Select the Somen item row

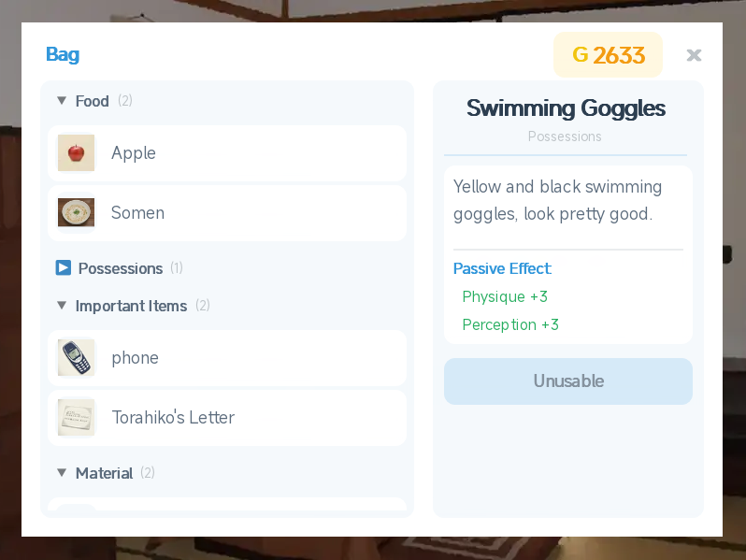[226, 213]
